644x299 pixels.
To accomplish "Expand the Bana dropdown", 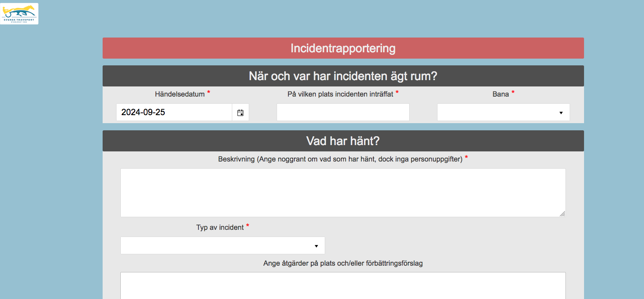I will [503, 113].
